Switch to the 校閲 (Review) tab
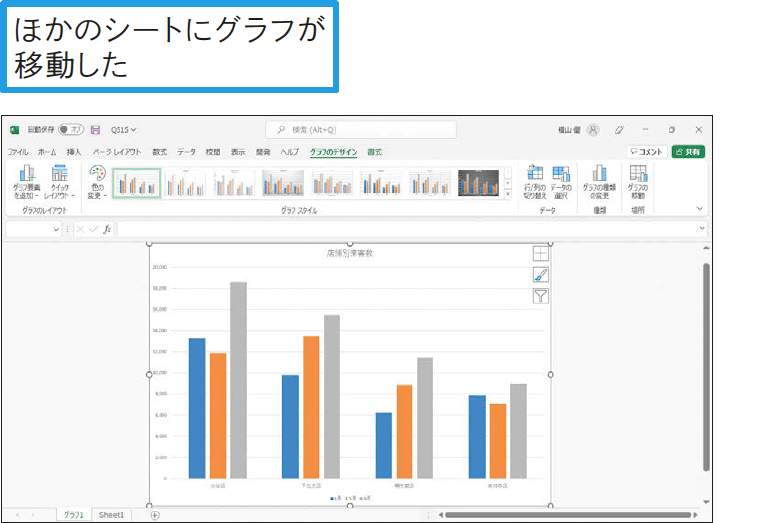 [213, 152]
